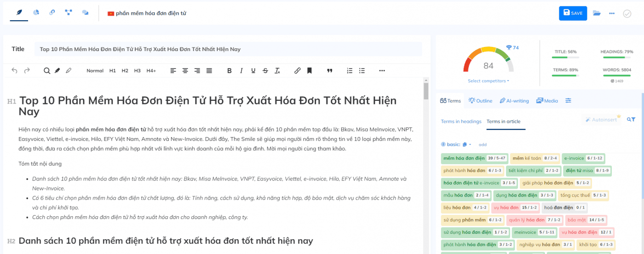Screen dimensions: 644x254
Task: Redo the last edit
Action: [27, 70]
